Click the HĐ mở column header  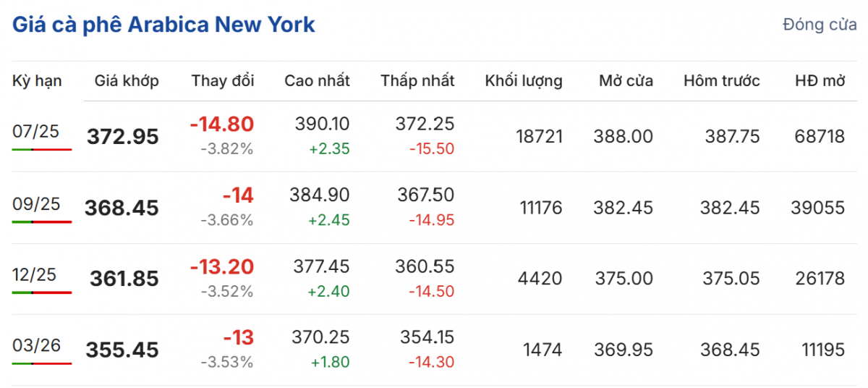click(820, 80)
